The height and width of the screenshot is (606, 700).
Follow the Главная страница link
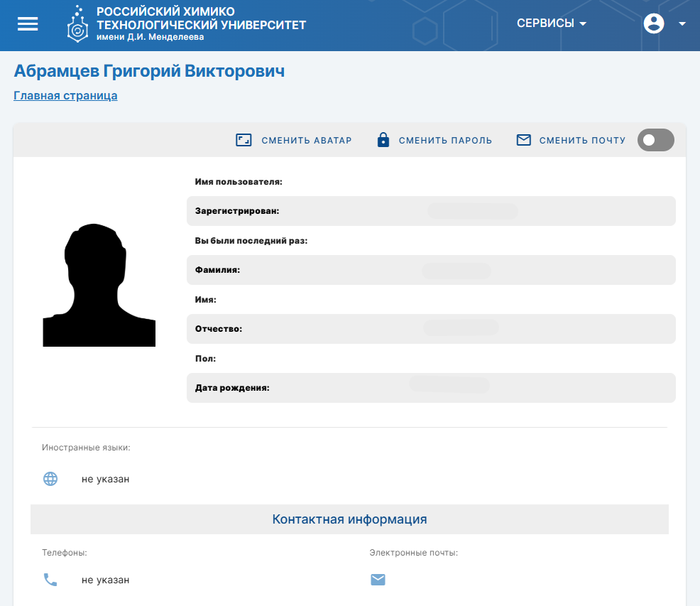point(65,95)
